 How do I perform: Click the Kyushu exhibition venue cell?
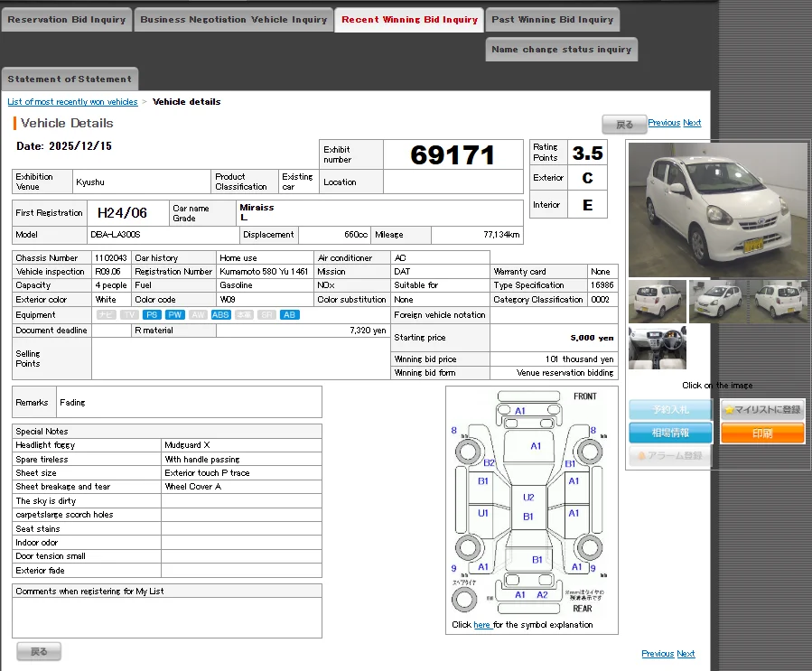click(x=142, y=182)
